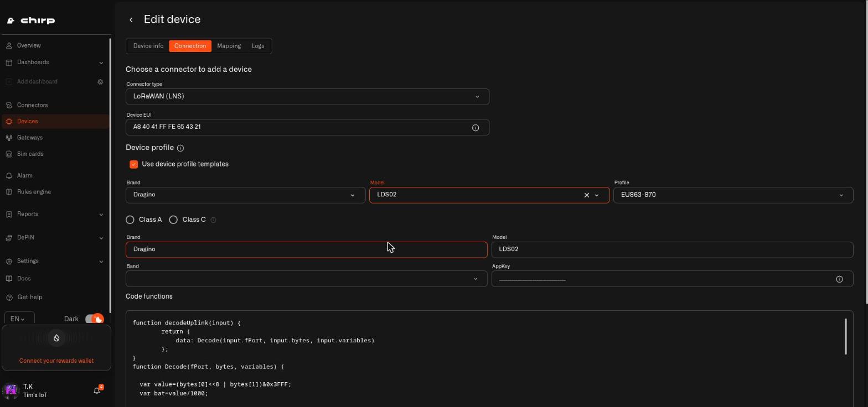
Task: Click the code editor scrollbar
Action: 846,336
